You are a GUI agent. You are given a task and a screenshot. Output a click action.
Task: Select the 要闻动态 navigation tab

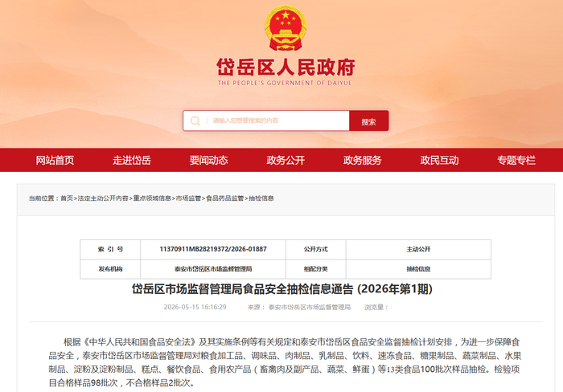pyautogui.click(x=208, y=160)
